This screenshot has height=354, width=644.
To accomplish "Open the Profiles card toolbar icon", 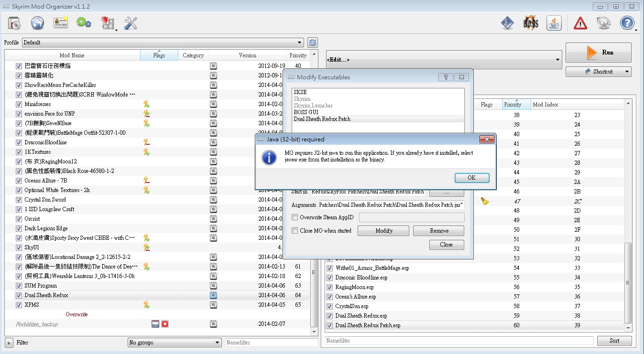I will tap(61, 22).
